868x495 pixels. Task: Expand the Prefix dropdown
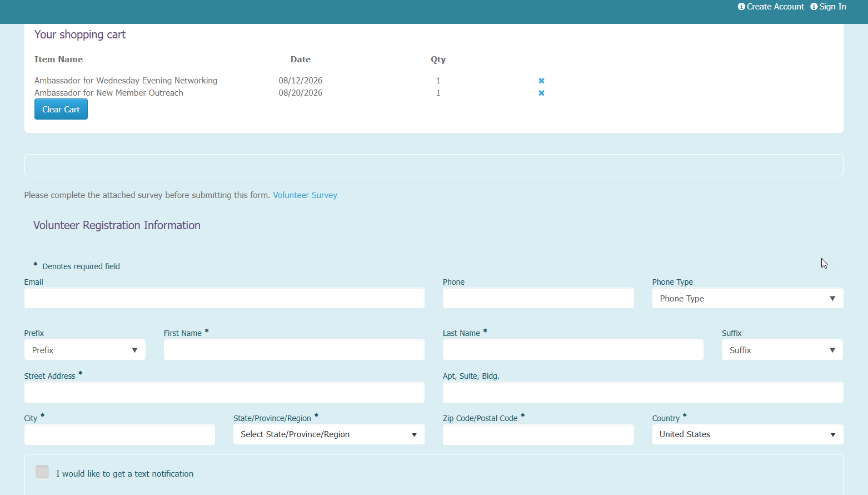(x=85, y=350)
